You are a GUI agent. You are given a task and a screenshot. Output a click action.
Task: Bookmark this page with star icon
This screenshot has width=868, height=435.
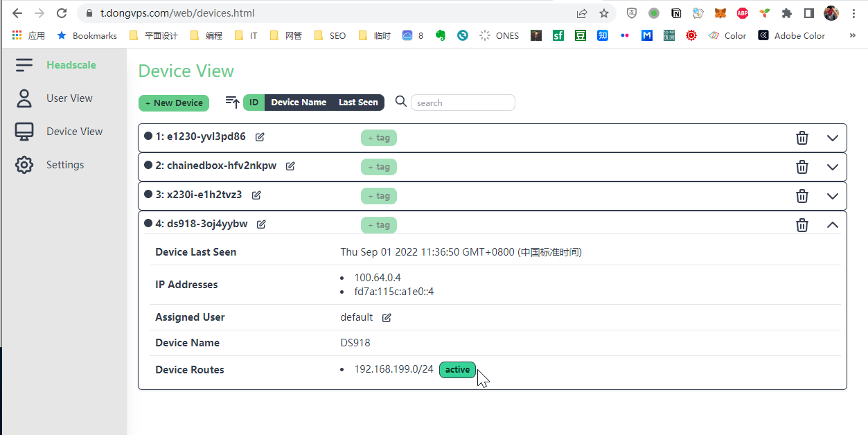click(x=603, y=13)
